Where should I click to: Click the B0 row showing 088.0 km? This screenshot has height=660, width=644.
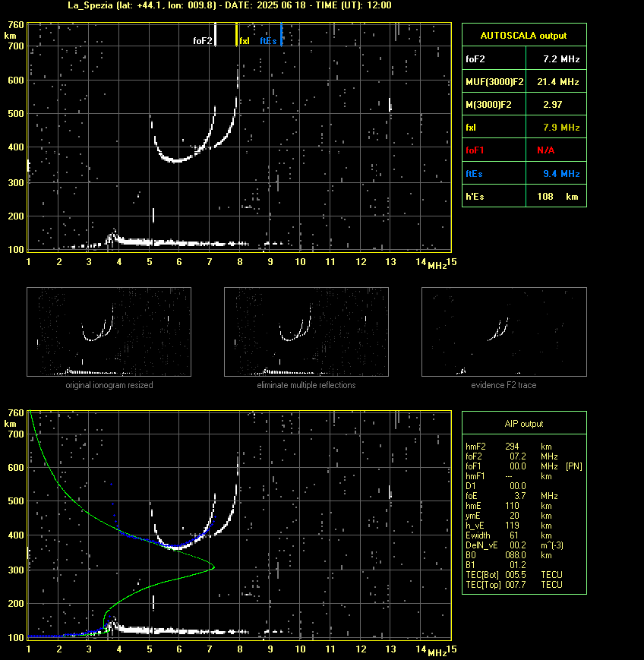pyautogui.click(x=509, y=555)
